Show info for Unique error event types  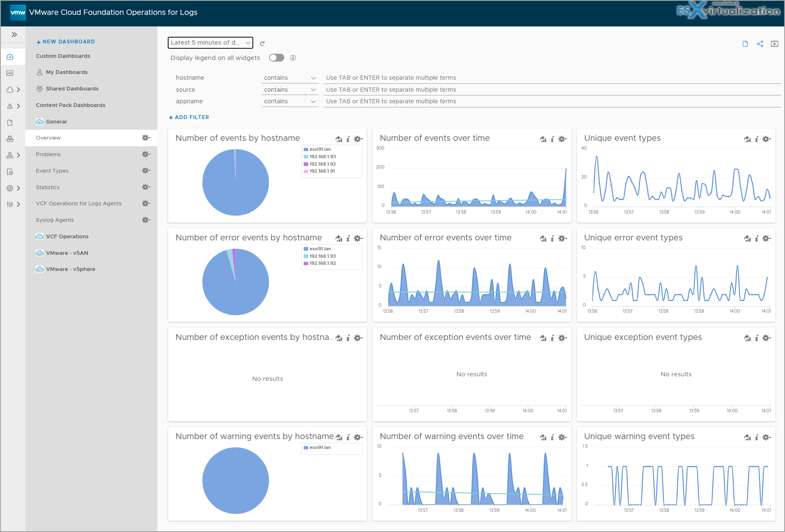tap(756, 239)
